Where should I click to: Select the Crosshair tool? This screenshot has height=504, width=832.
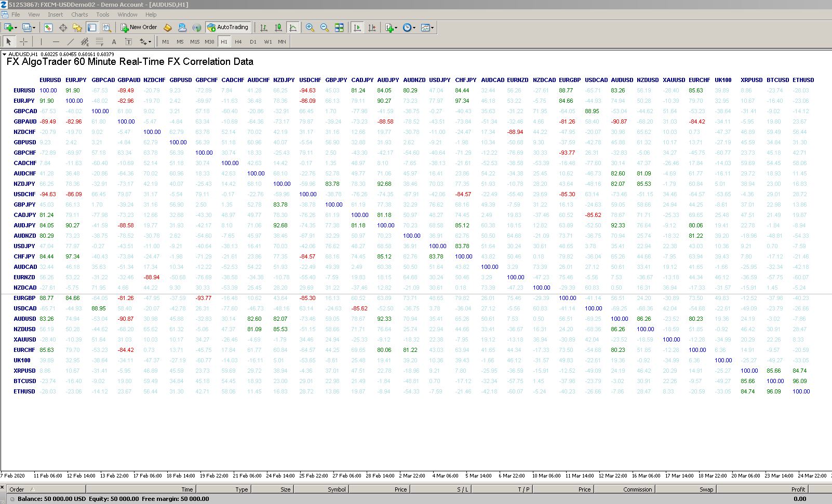click(x=23, y=42)
